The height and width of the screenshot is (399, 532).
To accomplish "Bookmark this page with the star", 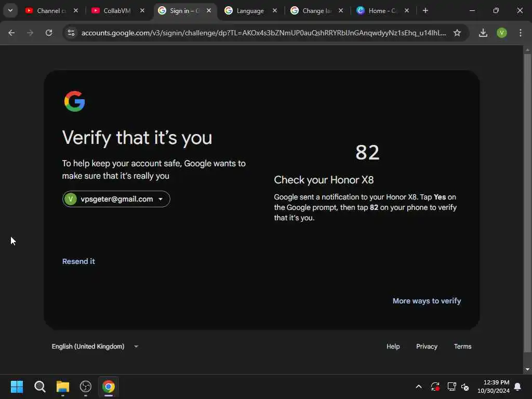I will [x=457, y=33].
